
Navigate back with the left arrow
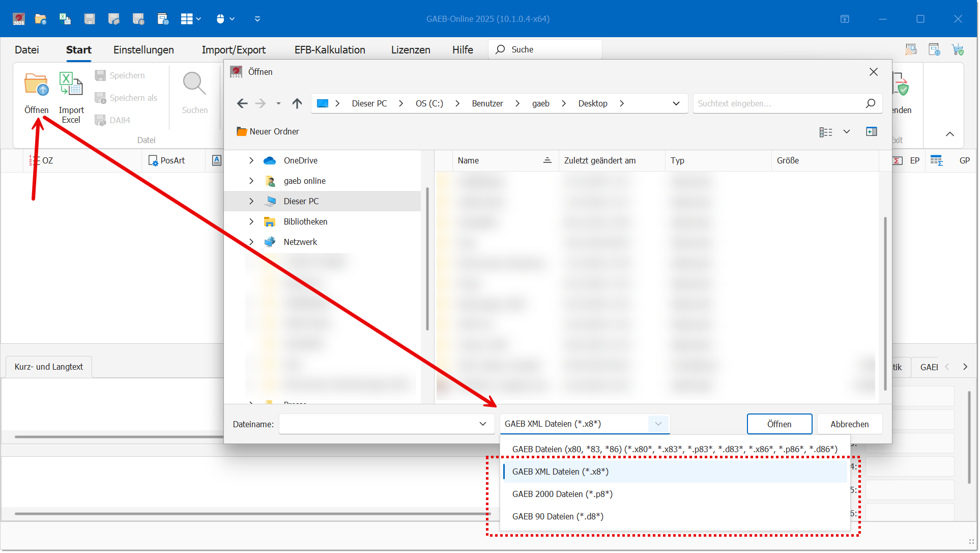click(242, 103)
